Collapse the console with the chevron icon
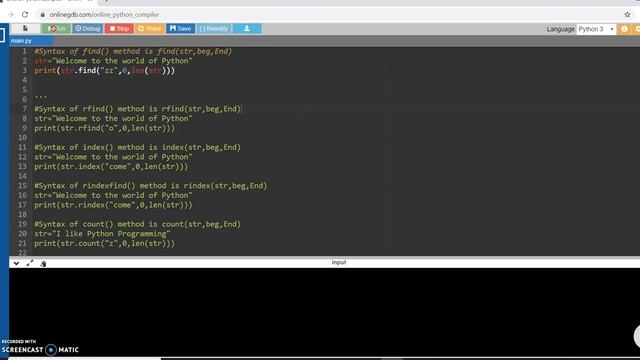Screen dimensions: 640x360 click(x=16, y=263)
